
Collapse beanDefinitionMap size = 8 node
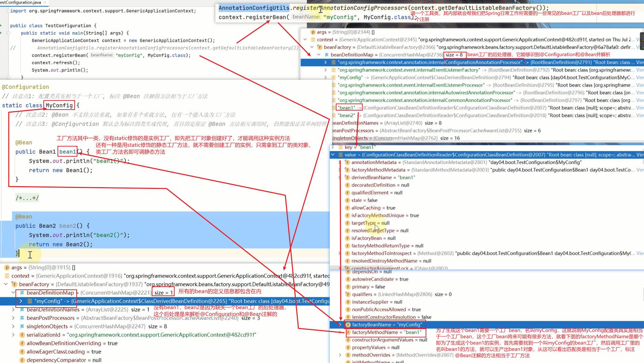pos(319,55)
